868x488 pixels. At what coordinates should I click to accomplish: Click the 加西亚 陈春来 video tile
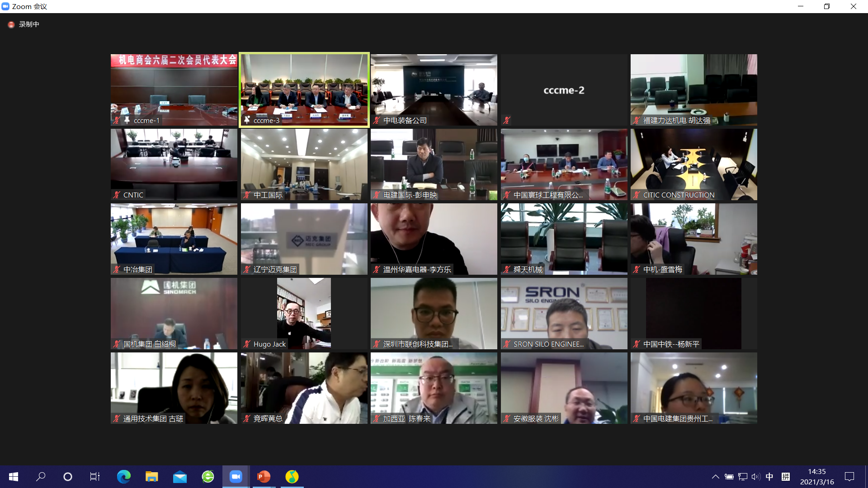434,388
